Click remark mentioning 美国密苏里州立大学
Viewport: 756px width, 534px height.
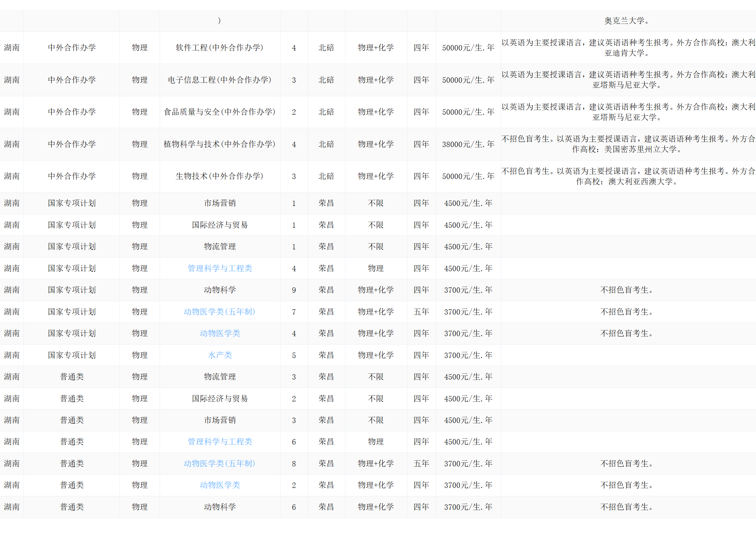628,144
